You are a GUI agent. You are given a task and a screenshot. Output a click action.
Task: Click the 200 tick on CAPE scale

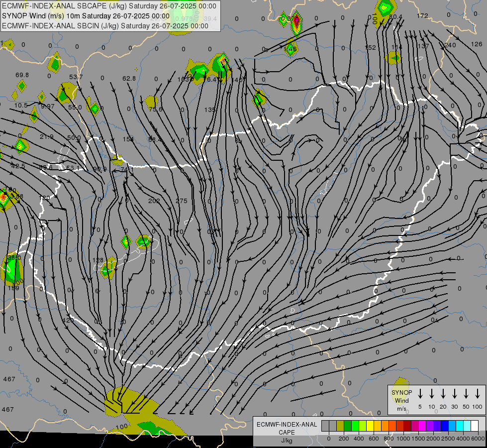[x=344, y=439]
